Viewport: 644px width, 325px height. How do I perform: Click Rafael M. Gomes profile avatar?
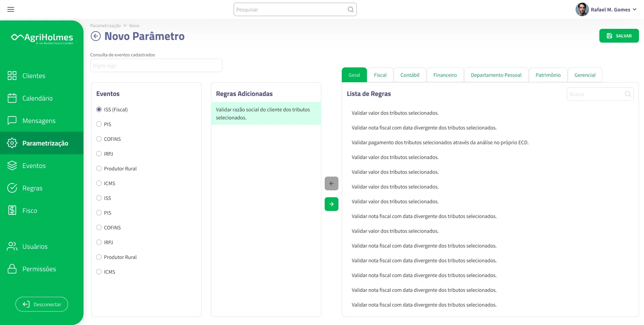coord(582,9)
